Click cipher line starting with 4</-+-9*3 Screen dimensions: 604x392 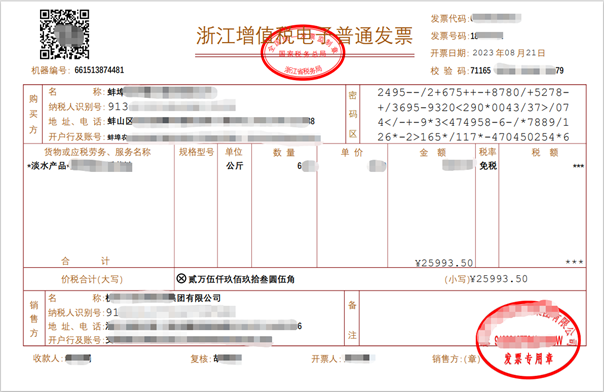(473, 122)
